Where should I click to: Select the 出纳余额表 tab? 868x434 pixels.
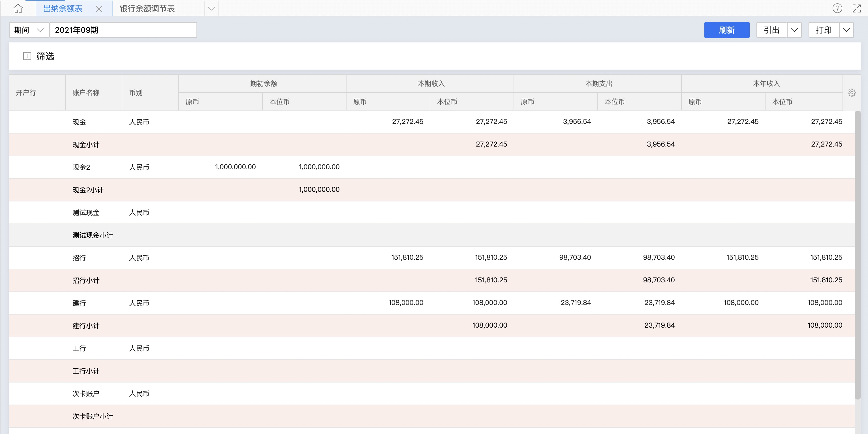[63, 8]
